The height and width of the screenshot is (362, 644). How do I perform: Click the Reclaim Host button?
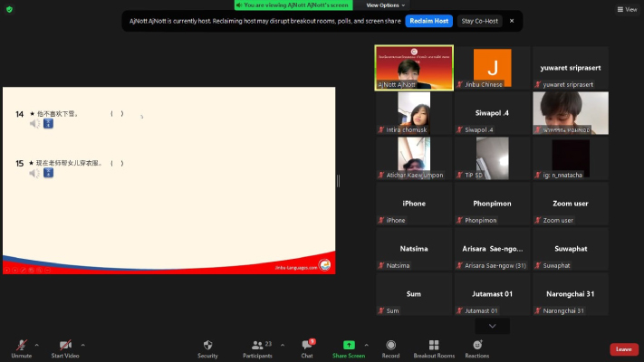pos(428,20)
